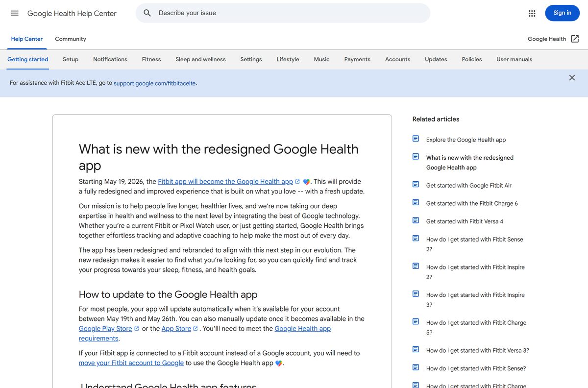Open the Fitness category
The width and height of the screenshot is (588, 388).
pyautogui.click(x=151, y=59)
